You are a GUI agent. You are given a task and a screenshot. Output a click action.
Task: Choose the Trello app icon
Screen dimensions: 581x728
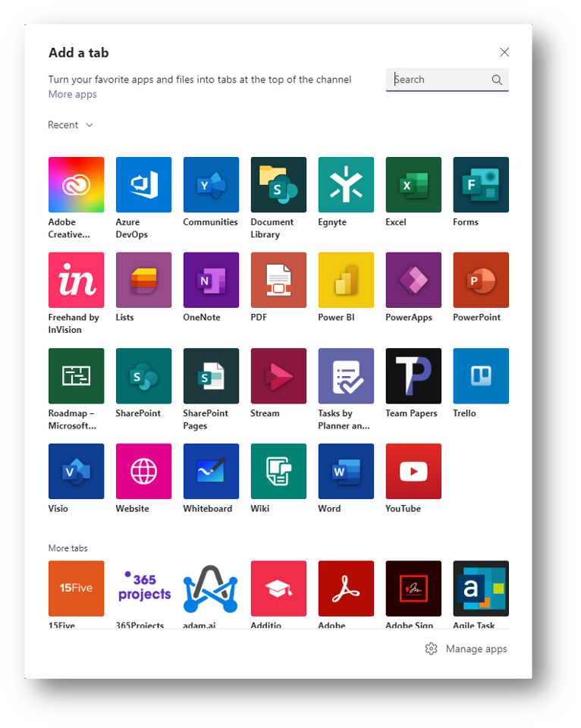point(481,375)
